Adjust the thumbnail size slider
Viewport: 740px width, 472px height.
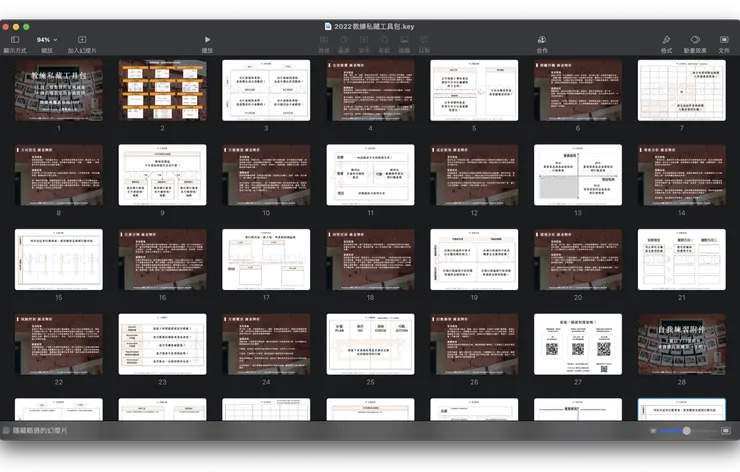[x=687, y=430]
